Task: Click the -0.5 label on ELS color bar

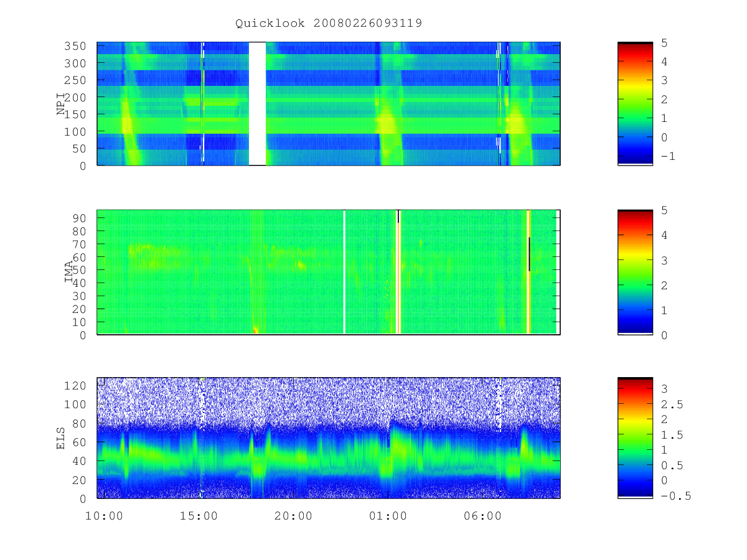Action: 675,495
